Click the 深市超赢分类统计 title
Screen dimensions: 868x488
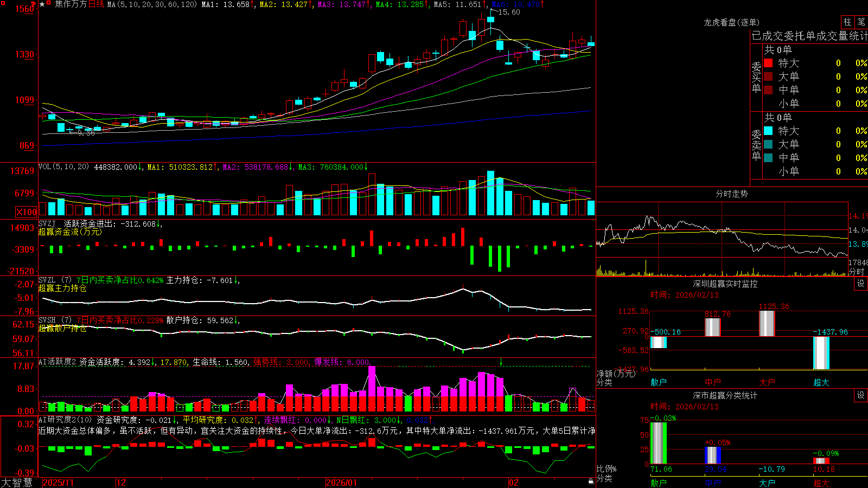pyautogui.click(x=725, y=395)
